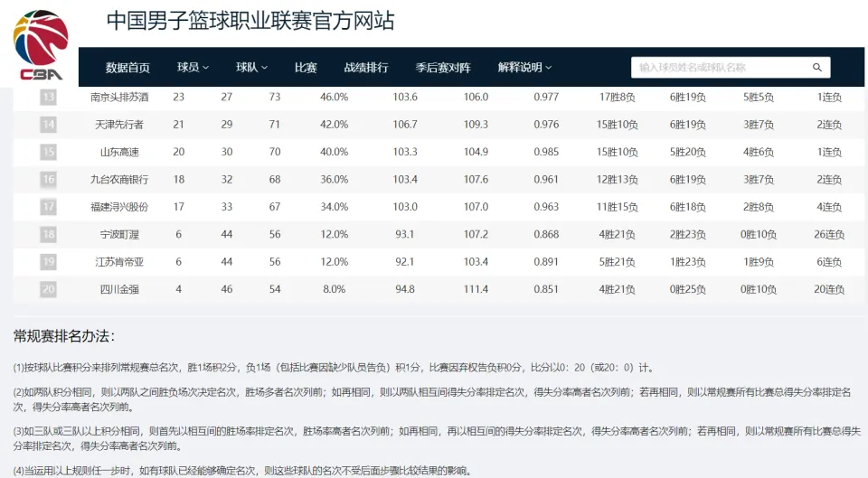Click the 26连负 streak cell
The image size is (868, 478).
coord(829,234)
